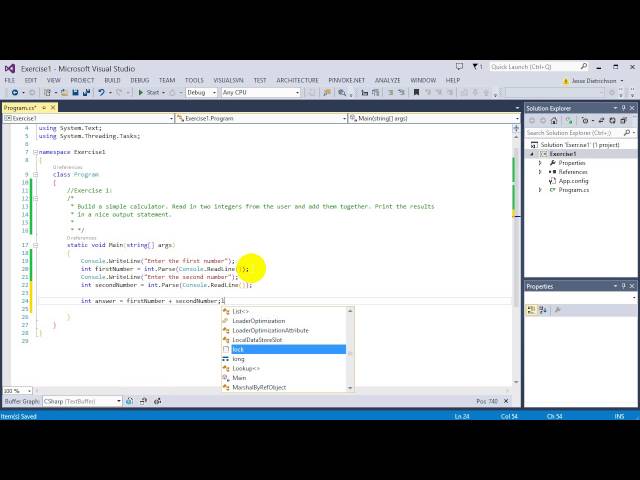This screenshot has width=640, height=480.
Task: Toggle auto-hide pin on Solution Explorer
Action: point(623,108)
